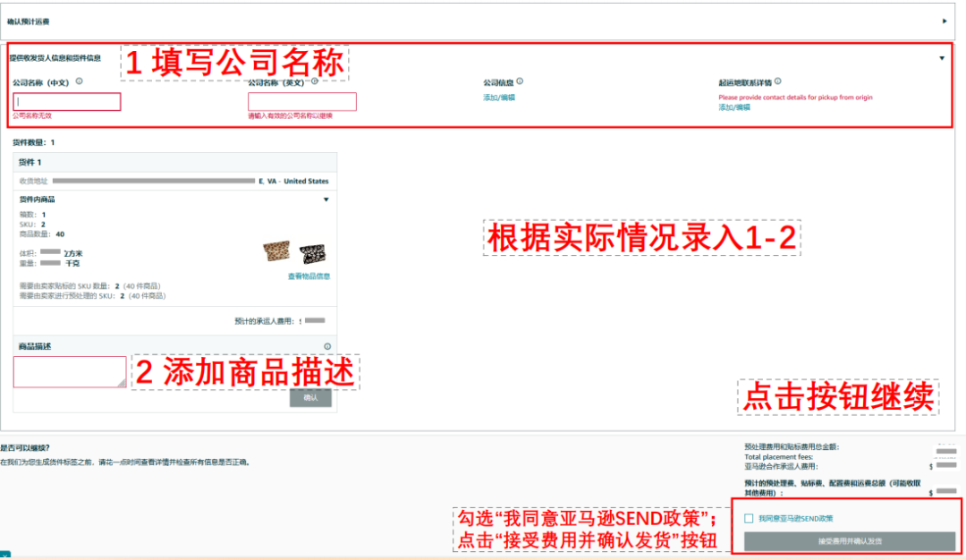Collapse the 提供收发货人信息和货件信息 section
This screenshot has width=966, height=560.
[942, 58]
